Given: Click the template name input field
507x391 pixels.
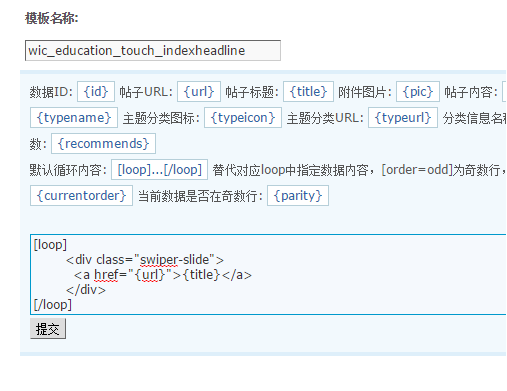Looking at the screenshot, I should tap(153, 51).
